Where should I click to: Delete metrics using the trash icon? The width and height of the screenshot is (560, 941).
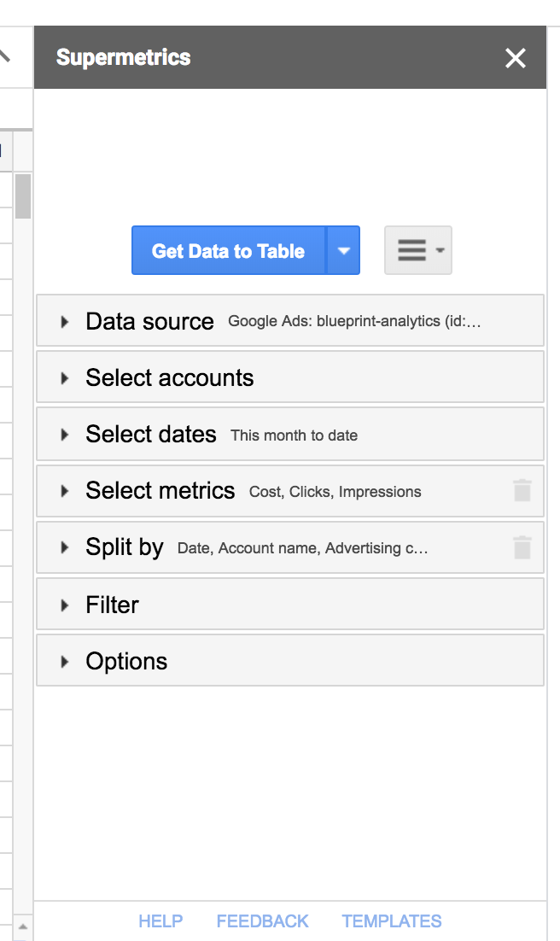tap(522, 490)
